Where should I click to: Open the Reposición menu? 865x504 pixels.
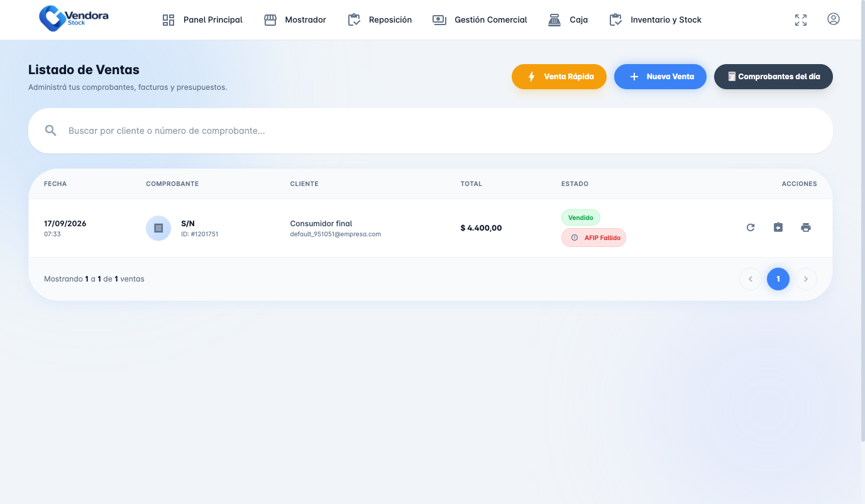coord(380,20)
